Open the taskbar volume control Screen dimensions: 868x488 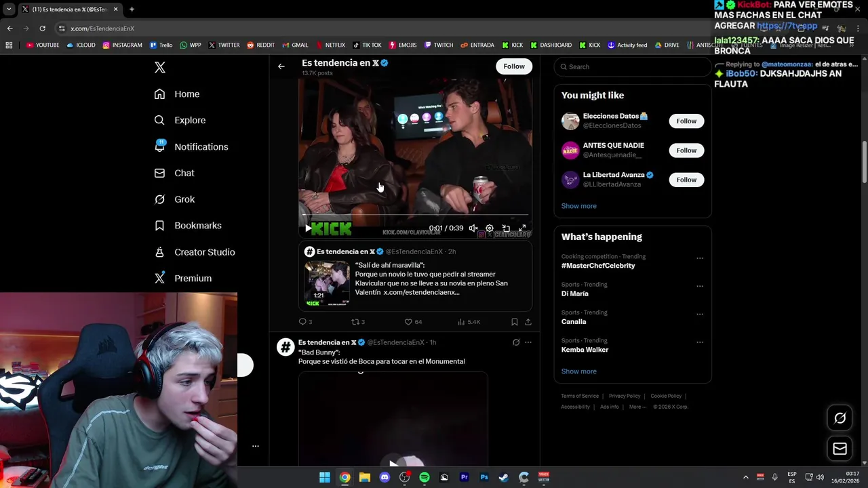820,477
